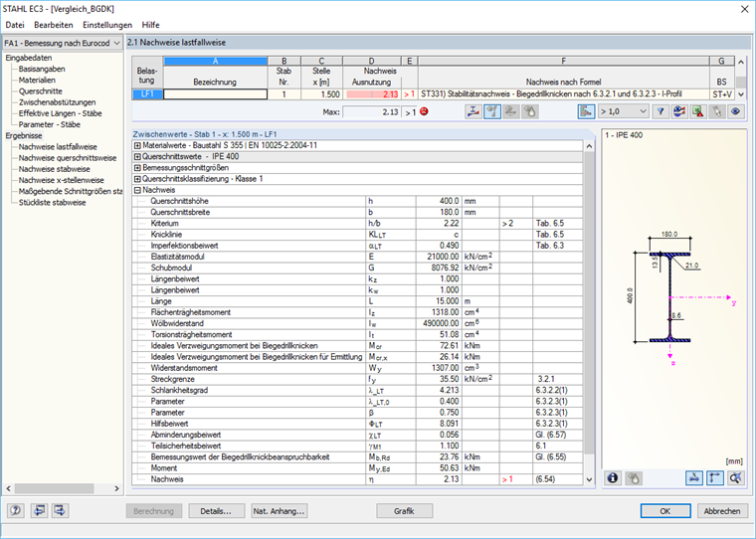Image resolution: width=756 pixels, height=539 pixels.
Task: Click the greyed eye with drop icon in results toolbar
Action: click(x=530, y=111)
